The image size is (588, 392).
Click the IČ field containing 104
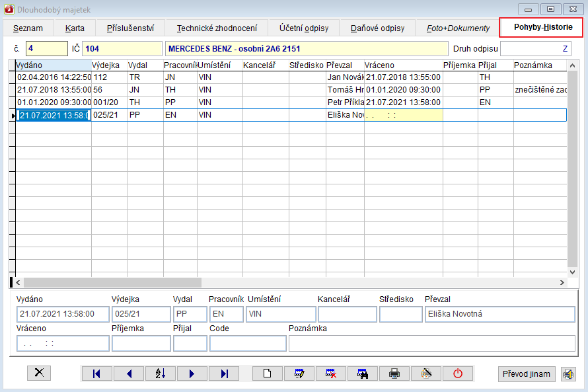tap(122, 49)
